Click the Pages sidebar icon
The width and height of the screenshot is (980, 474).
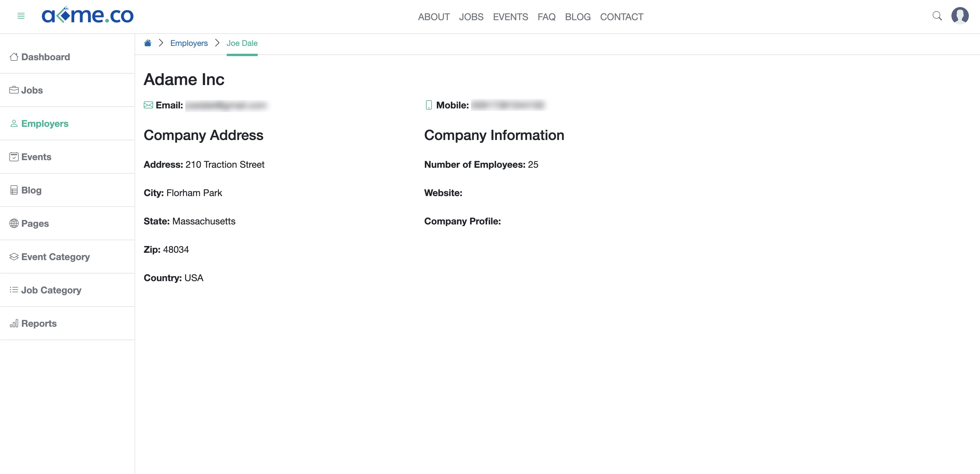[x=14, y=223]
